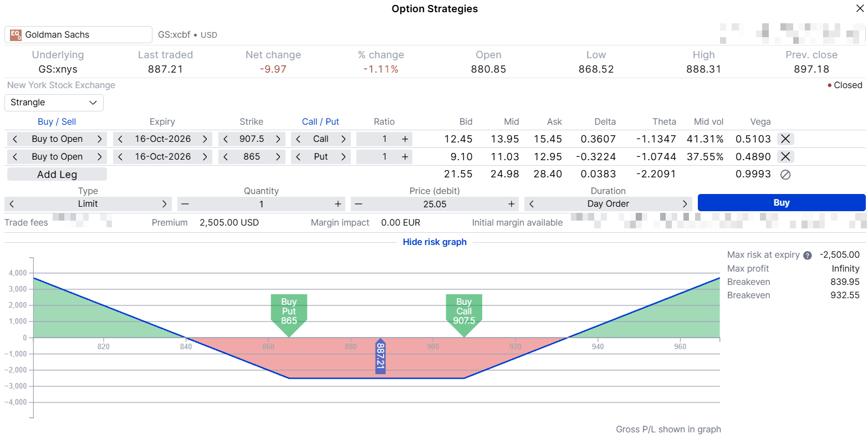Switch Put leg type with left arrow

(298, 157)
